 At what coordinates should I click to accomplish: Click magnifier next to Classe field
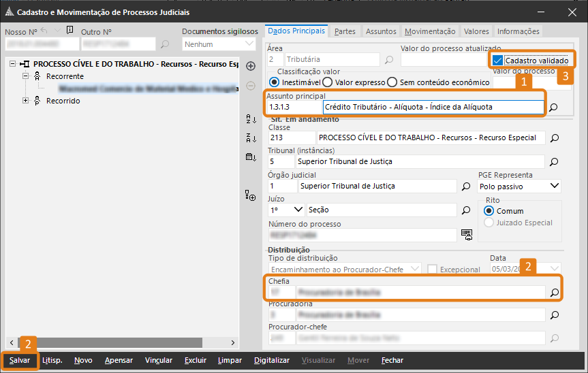click(554, 138)
